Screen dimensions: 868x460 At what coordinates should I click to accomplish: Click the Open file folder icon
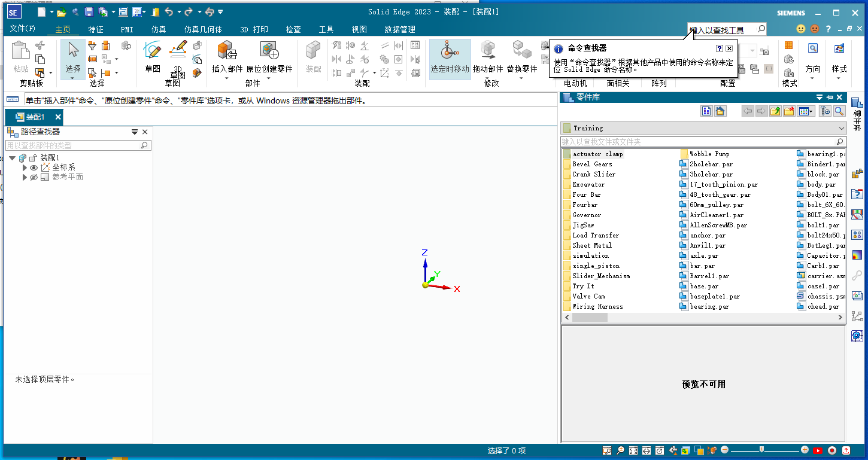61,12
